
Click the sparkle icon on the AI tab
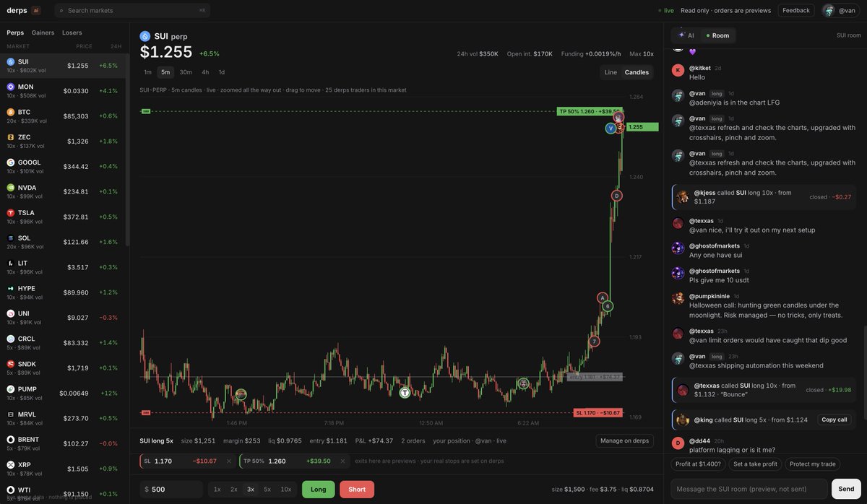(681, 35)
